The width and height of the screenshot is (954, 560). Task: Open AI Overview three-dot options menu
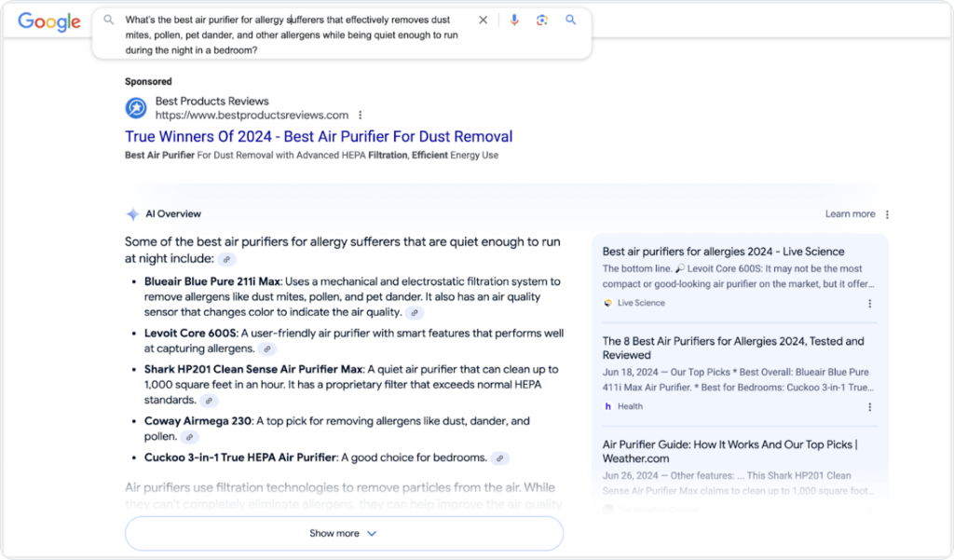pyautogui.click(x=887, y=214)
